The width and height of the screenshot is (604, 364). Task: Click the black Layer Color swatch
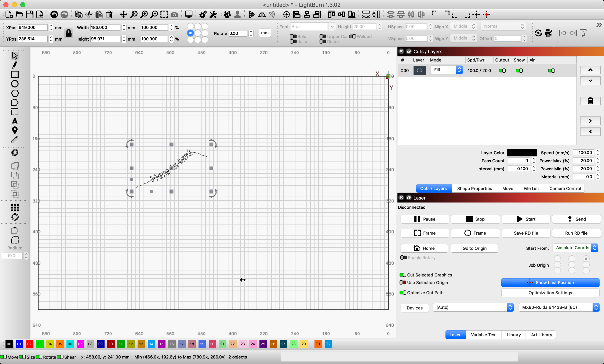(522, 153)
